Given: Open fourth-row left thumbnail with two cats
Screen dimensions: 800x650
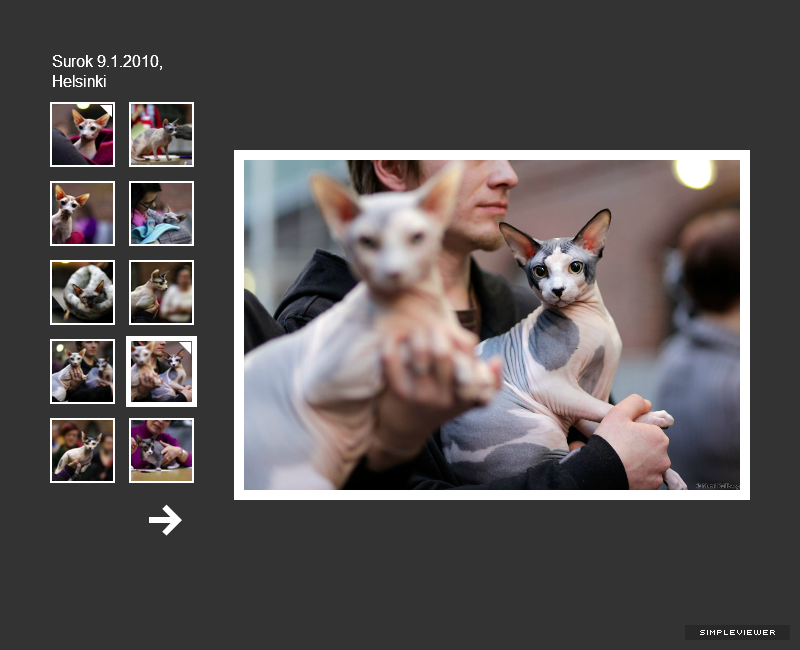Looking at the screenshot, I should [82, 371].
